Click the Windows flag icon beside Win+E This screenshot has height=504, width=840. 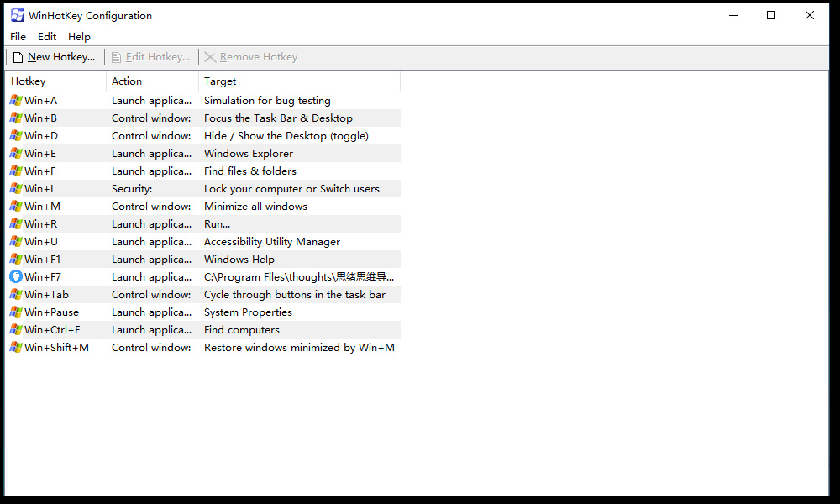16,153
